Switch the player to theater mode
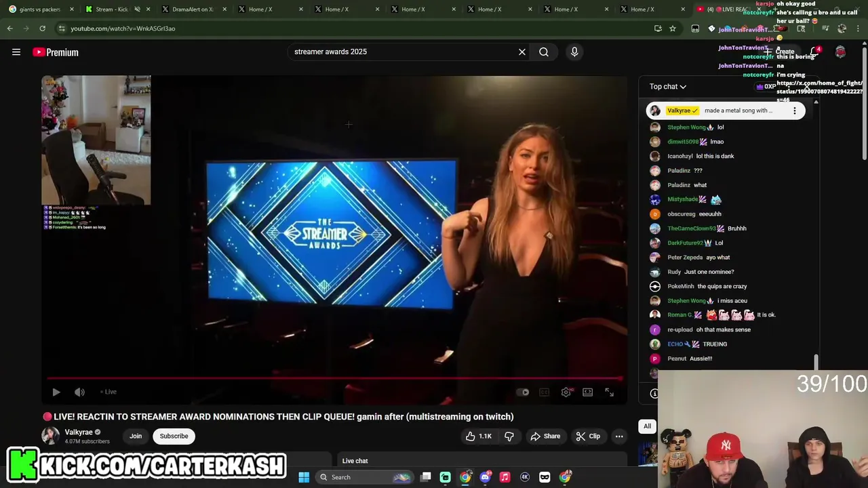 click(x=588, y=392)
